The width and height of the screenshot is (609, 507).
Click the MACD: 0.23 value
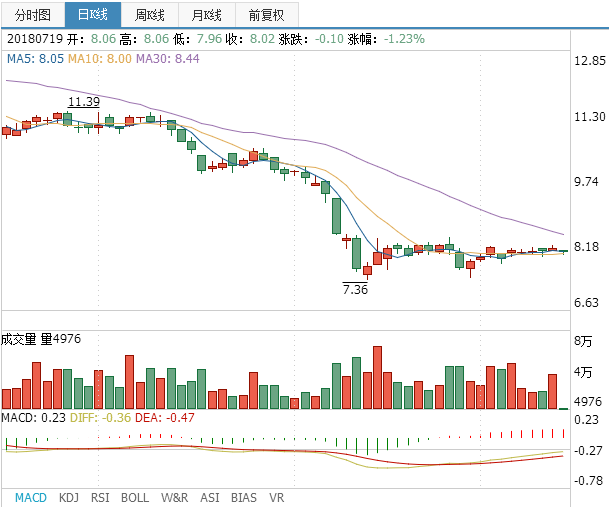[33, 418]
